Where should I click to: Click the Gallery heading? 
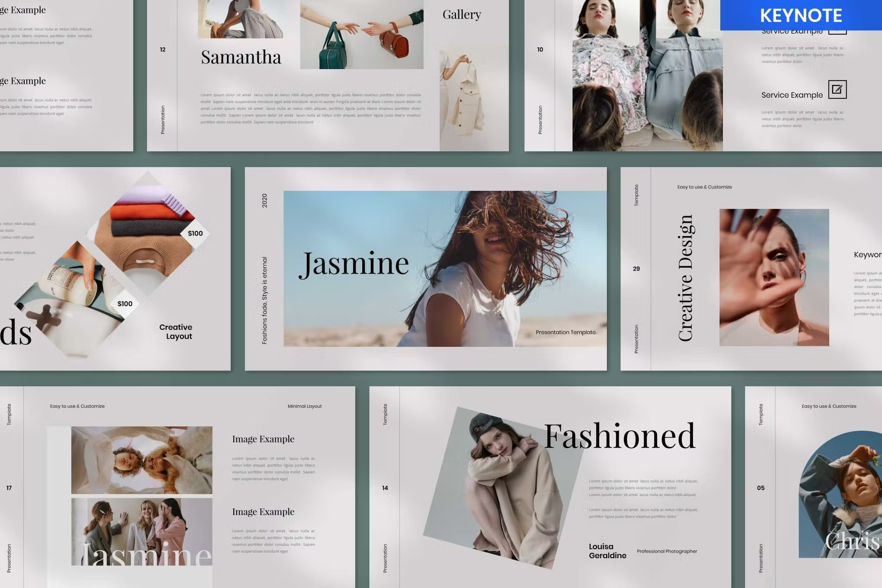point(461,15)
